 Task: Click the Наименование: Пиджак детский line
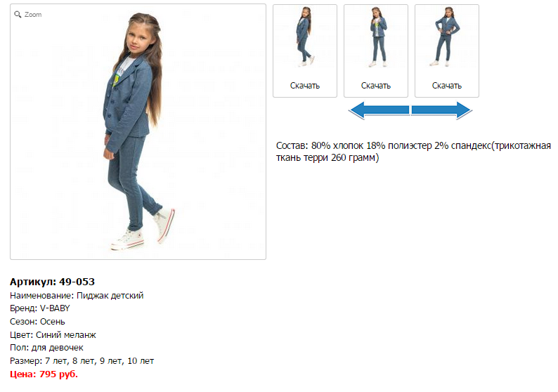(x=77, y=296)
